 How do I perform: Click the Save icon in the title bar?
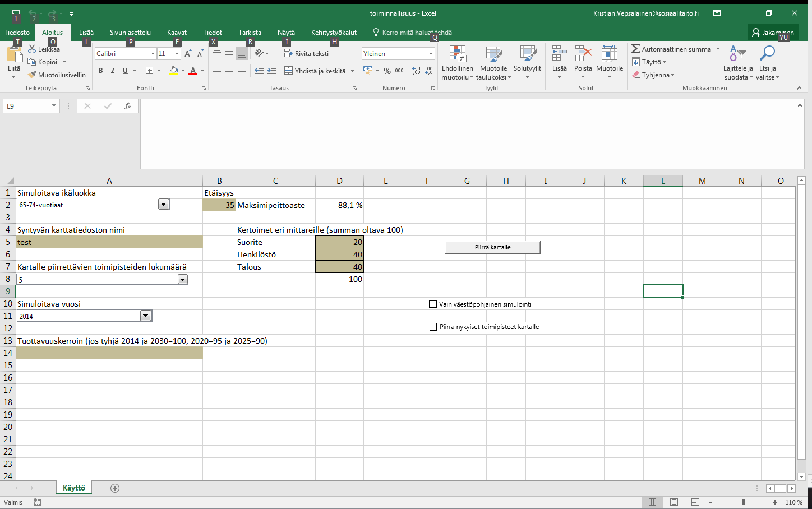[16, 13]
